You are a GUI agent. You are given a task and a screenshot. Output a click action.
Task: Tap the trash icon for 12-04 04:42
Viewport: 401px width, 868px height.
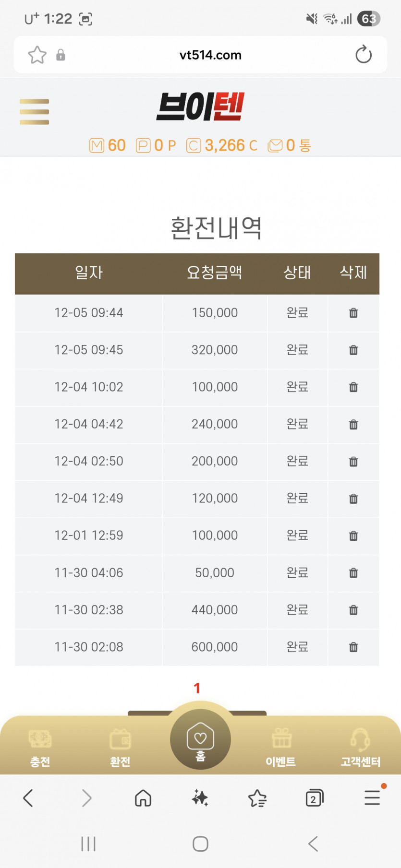click(x=353, y=424)
